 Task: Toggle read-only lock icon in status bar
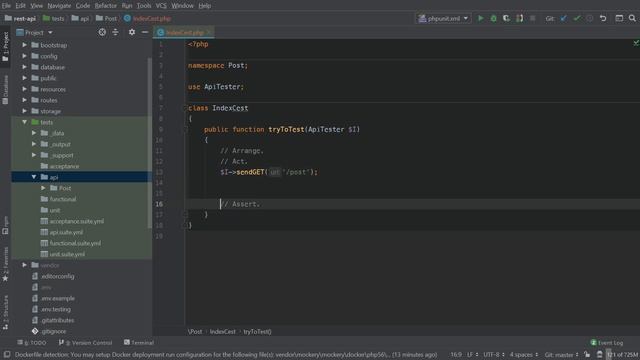pos(587,355)
